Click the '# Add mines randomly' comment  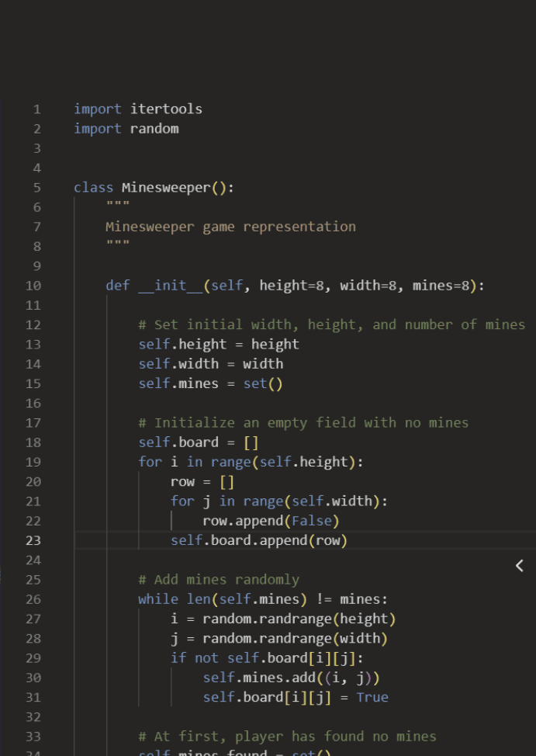pos(219,580)
